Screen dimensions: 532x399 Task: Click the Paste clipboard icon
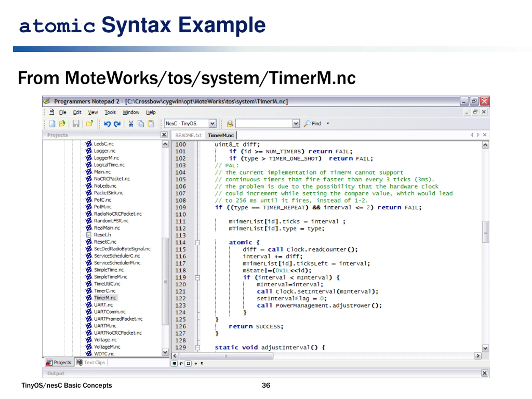click(151, 124)
